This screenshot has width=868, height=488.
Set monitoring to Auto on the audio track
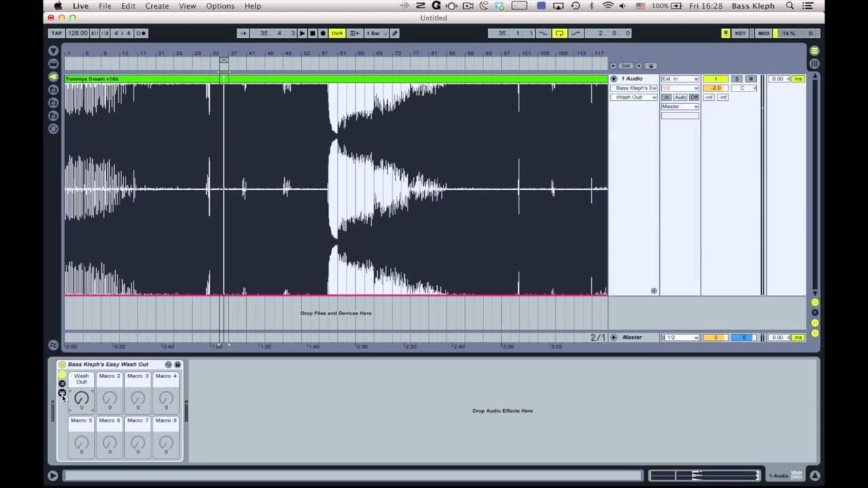(680, 97)
